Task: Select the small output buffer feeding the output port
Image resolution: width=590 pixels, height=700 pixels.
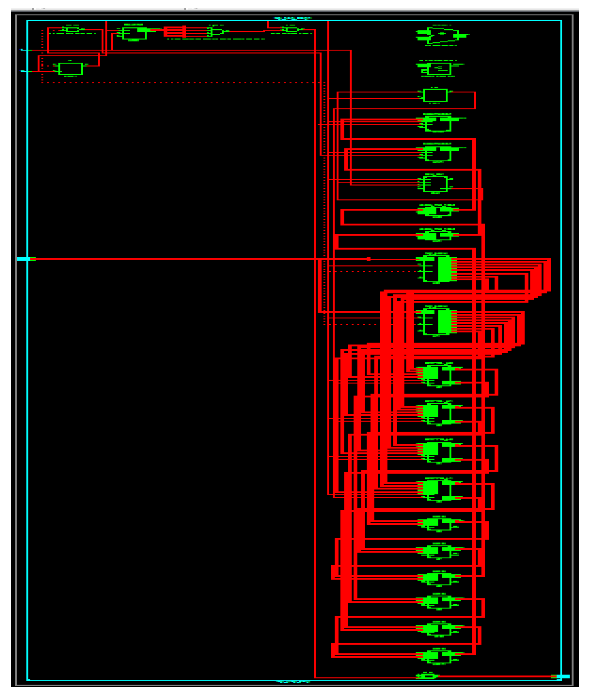Action: (x=427, y=676)
